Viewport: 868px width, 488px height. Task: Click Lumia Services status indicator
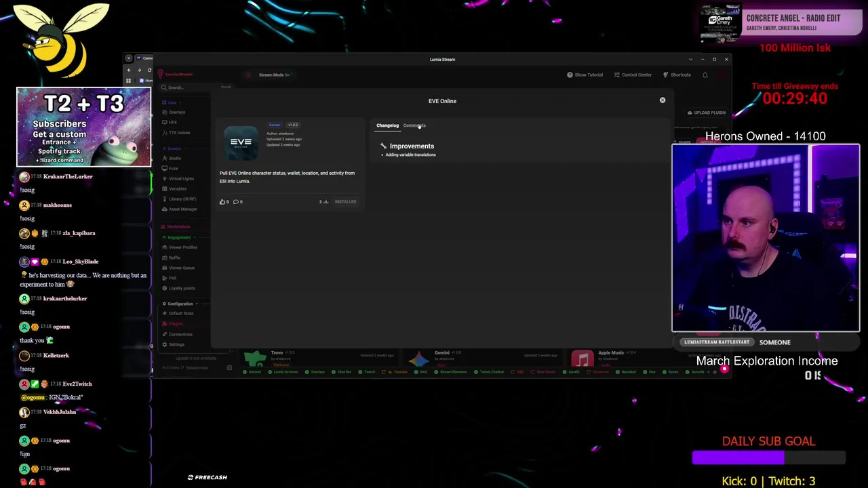point(282,371)
